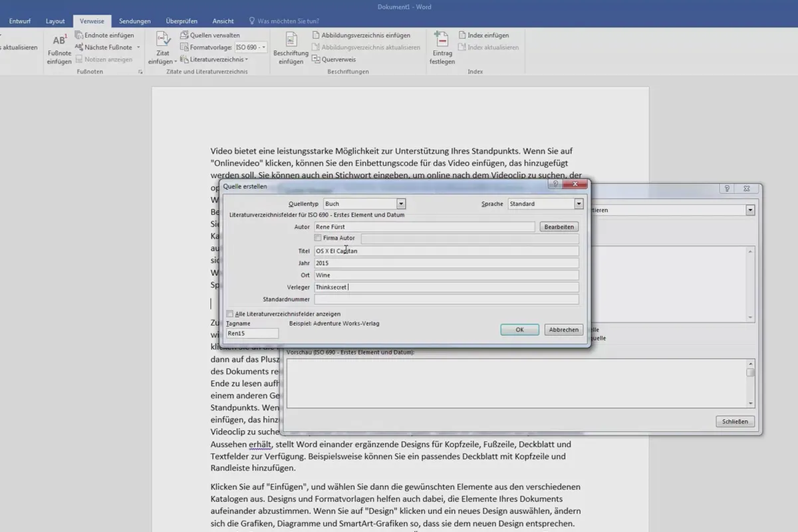Expand Literaturverzeichnis menu
Screen dimensions: 798x532
tap(214, 59)
